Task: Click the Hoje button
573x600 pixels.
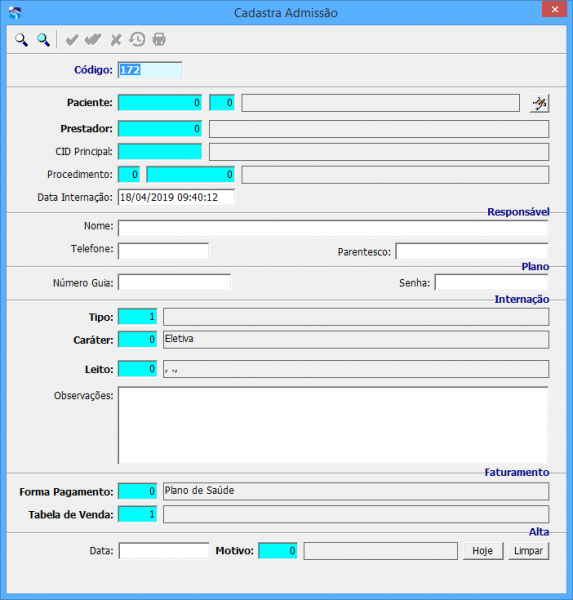Action: pos(483,551)
